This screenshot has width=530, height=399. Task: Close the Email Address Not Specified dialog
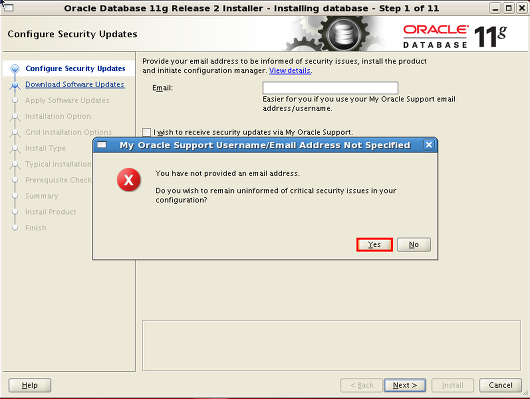click(x=429, y=145)
